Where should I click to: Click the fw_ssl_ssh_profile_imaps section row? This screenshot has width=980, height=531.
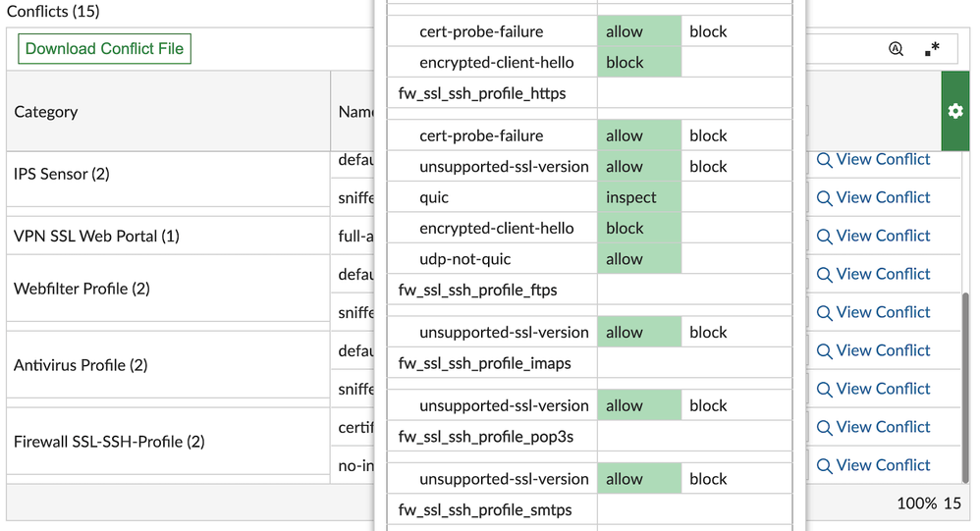click(484, 363)
